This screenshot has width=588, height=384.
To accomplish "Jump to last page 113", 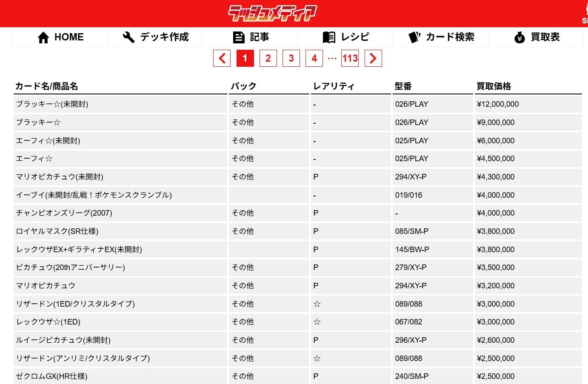I will (x=350, y=58).
